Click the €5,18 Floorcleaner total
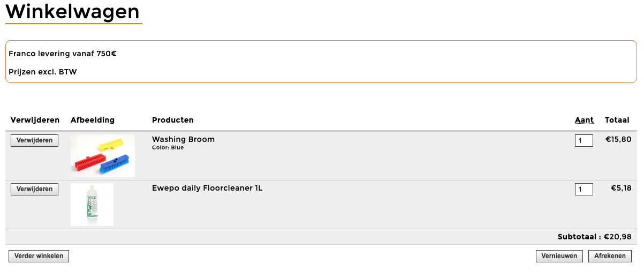Viewport: 644px width, 272px height. click(621, 188)
